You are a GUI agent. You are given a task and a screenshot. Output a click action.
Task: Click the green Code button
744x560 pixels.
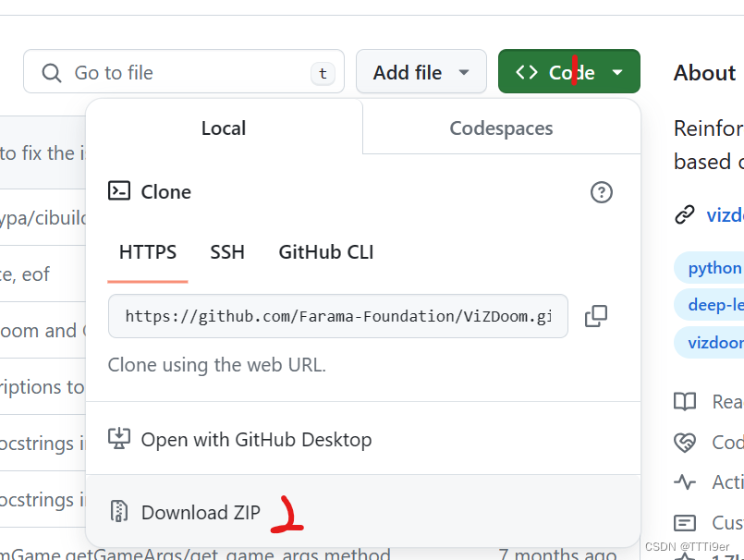569,72
